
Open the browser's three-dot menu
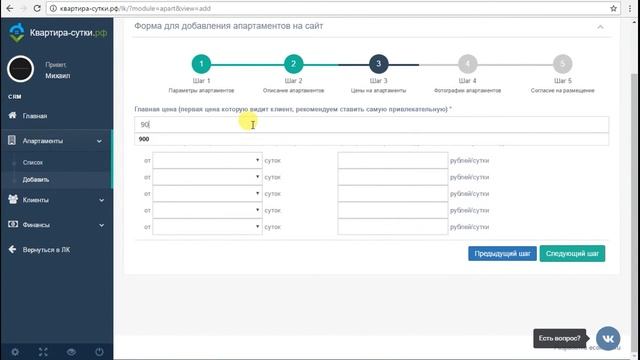(630, 8)
